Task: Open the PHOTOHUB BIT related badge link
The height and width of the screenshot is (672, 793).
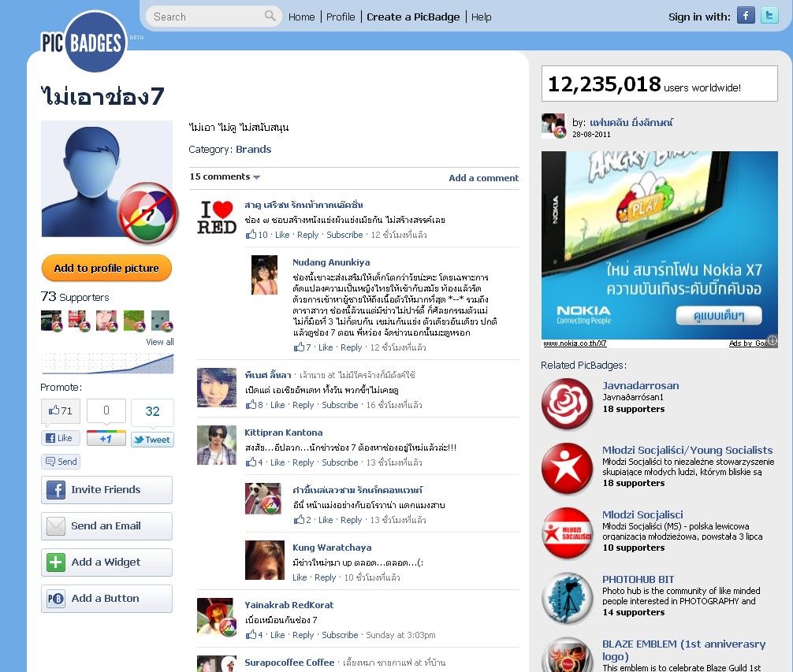Action: pyautogui.click(x=638, y=580)
